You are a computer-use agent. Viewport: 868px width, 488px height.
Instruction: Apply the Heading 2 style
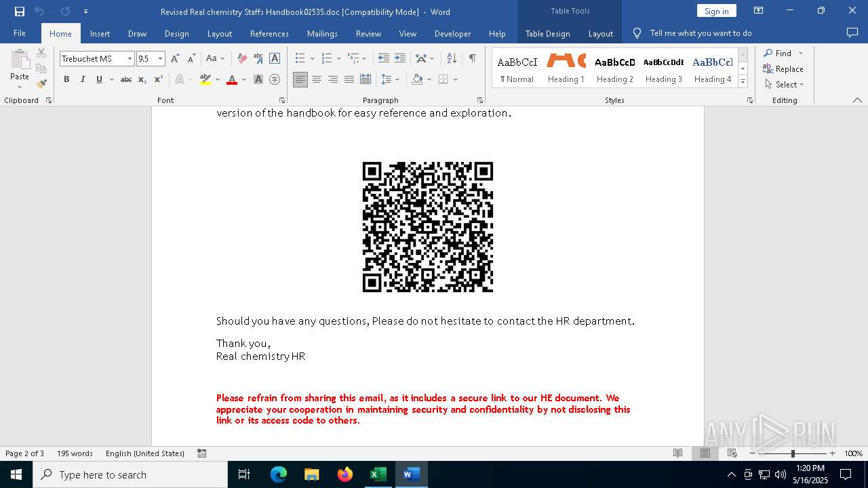(615, 68)
